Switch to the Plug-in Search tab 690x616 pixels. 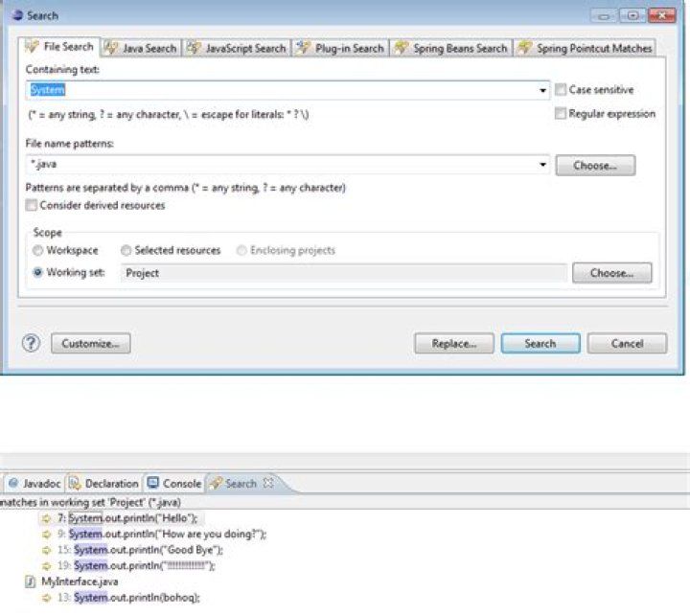point(340,48)
